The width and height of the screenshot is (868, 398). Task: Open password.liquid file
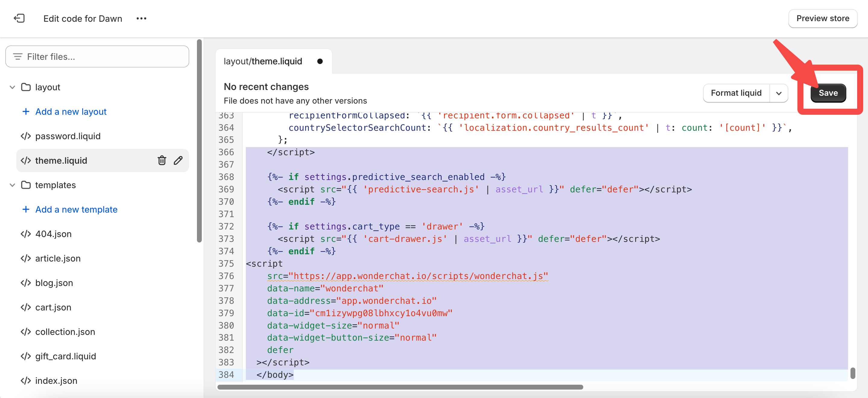tap(68, 136)
